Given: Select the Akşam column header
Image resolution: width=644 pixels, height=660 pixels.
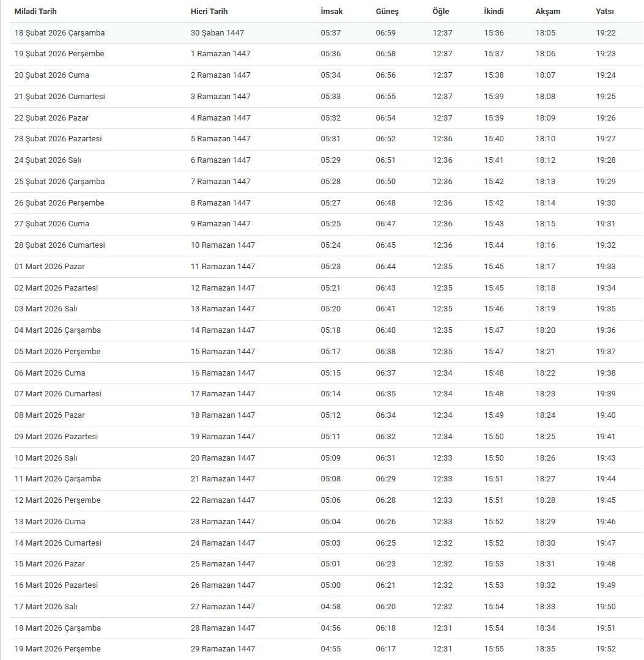Looking at the screenshot, I should click(547, 12).
